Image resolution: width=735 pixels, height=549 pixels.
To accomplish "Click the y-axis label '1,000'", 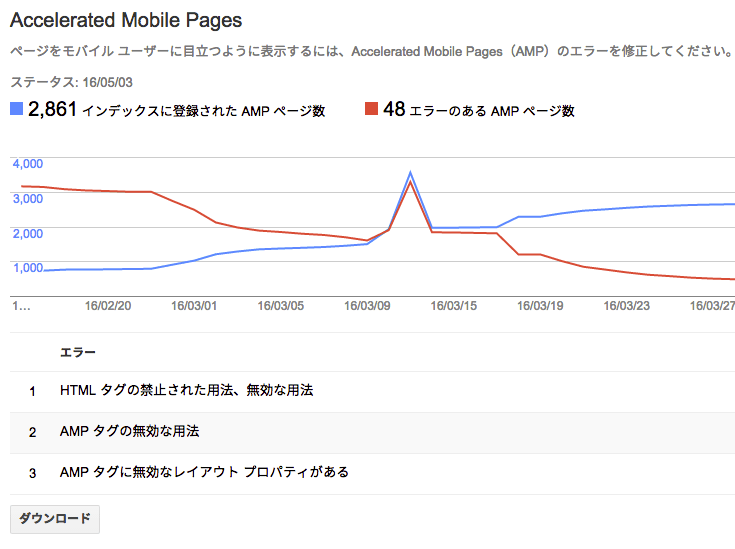I will pos(28,268).
